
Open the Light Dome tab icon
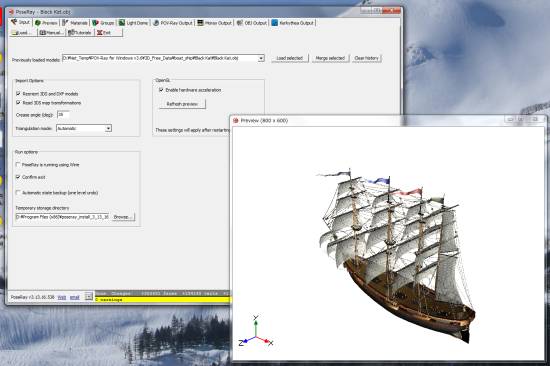tap(122, 23)
